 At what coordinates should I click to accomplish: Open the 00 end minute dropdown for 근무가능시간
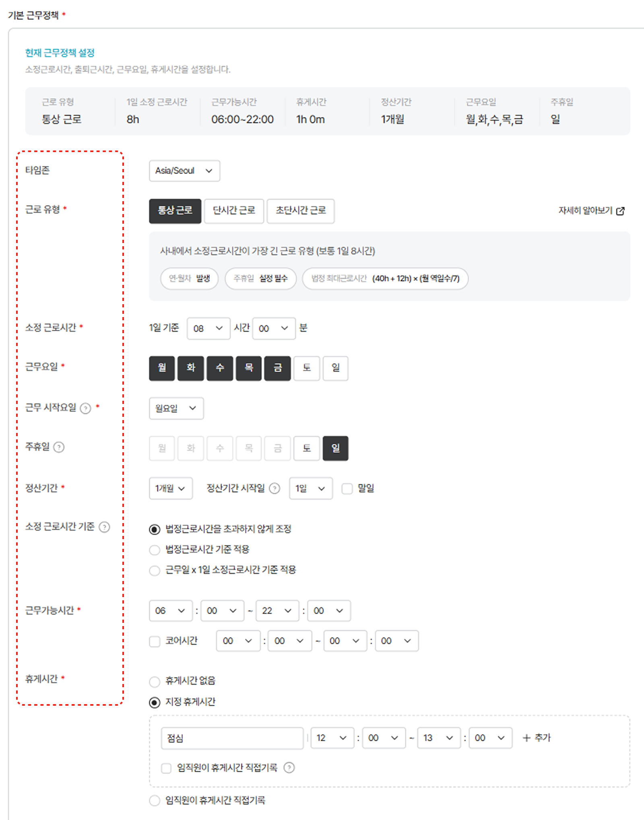coord(329,611)
